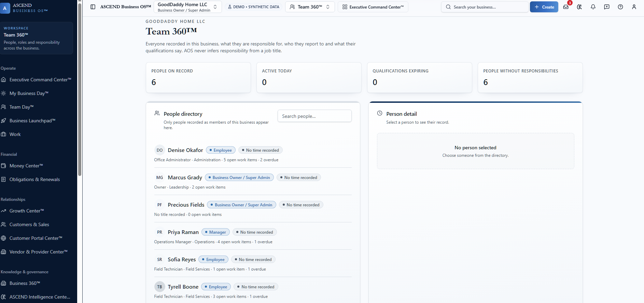Toggle the sidebar panel icon
The height and width of the screenshot is (303, 644).
[x=93, y=7]
